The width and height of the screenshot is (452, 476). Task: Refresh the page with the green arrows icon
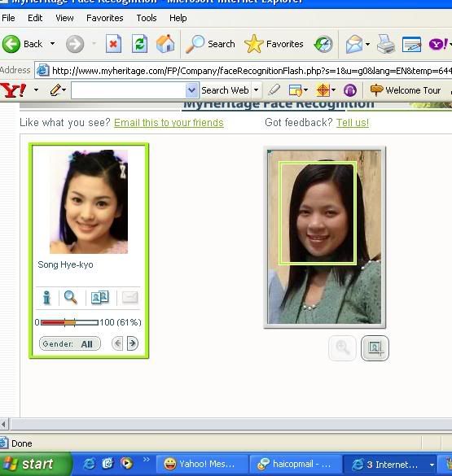pyautogui.click(x=139, y=44)
